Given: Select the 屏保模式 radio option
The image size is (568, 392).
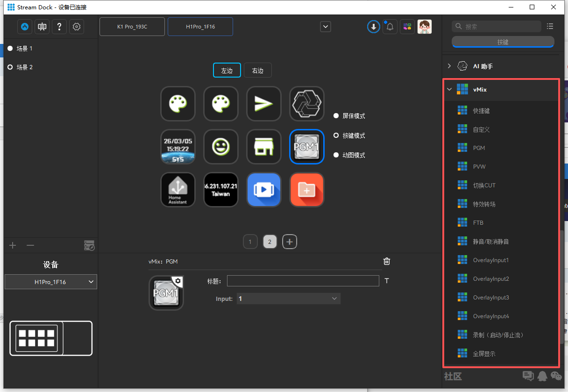Looking at the screenshot, I should (x=336, y=116).
